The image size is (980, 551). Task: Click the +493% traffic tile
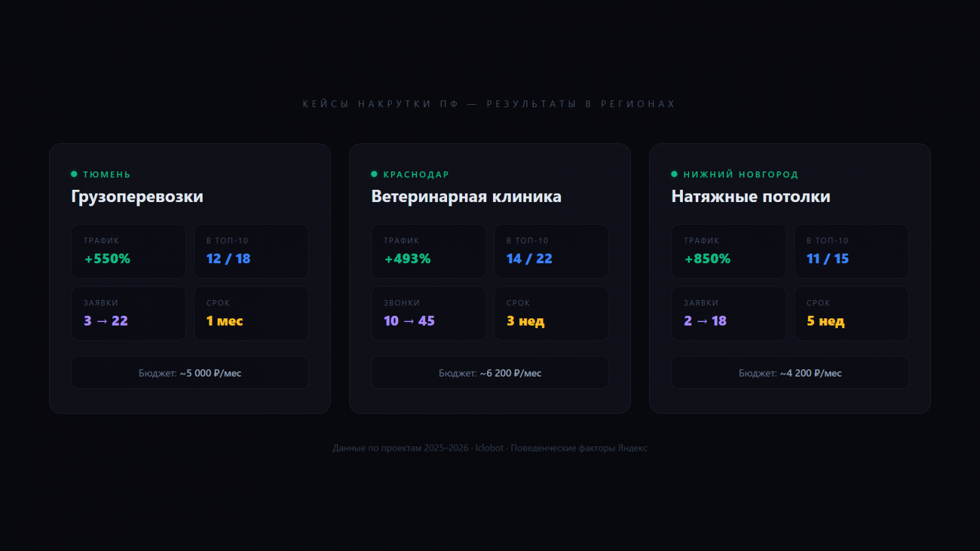[x=429, y=251]
